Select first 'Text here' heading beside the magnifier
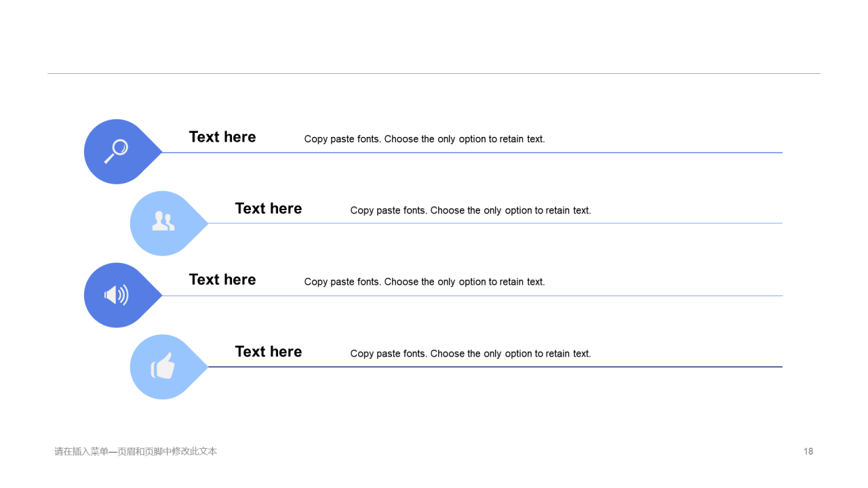The height and width of the screenshot is (488, 868). 222,137
